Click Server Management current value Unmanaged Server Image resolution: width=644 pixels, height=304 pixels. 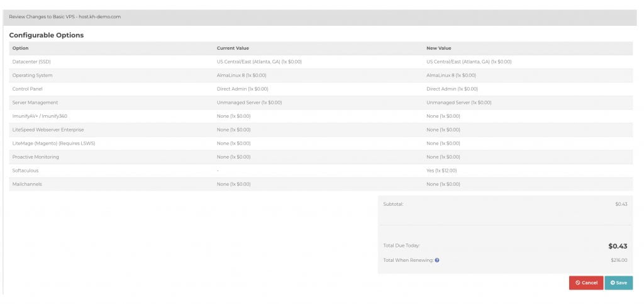(249, 103)
